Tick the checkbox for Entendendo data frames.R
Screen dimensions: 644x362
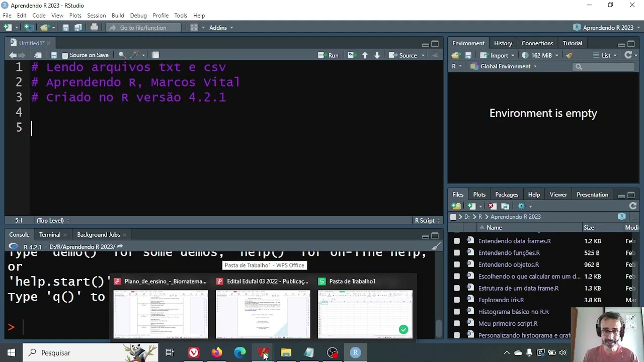click(457, 241)
